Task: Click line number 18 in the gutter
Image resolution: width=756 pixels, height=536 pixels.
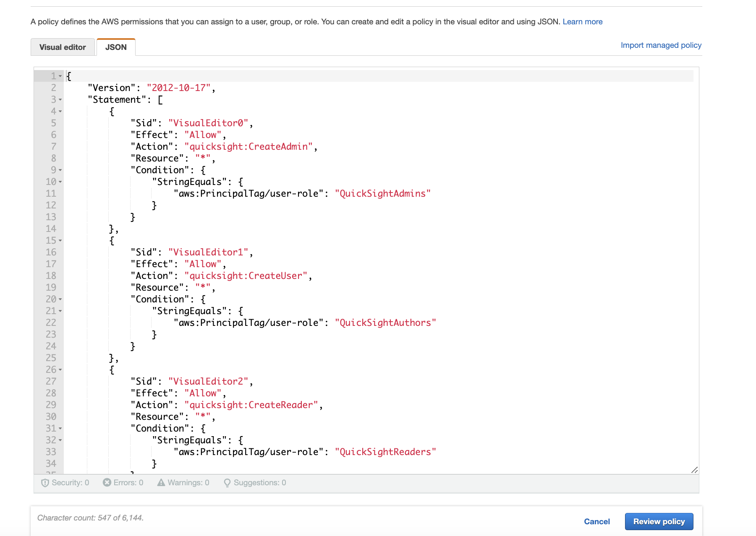Action: point(50,276)
